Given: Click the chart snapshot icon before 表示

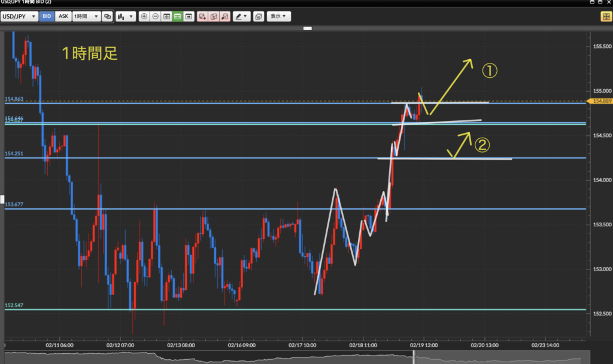Looking at the screenshot, I should [258, 17].
